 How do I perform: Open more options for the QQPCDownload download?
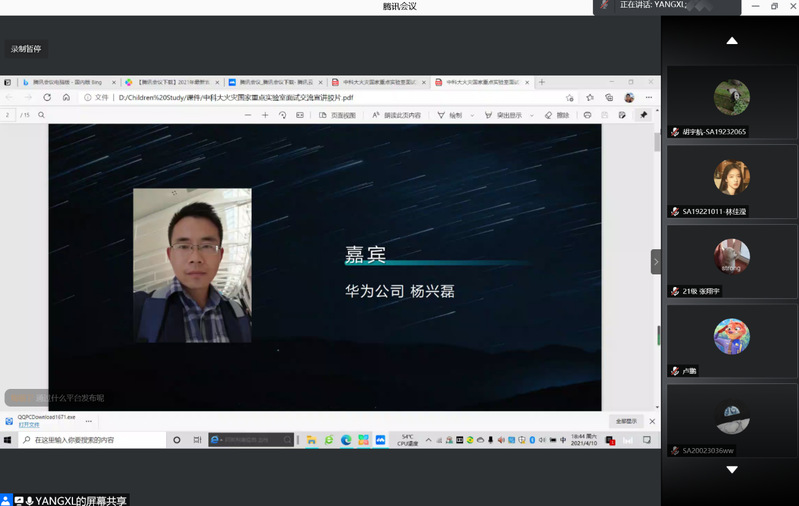pos(89,421)
